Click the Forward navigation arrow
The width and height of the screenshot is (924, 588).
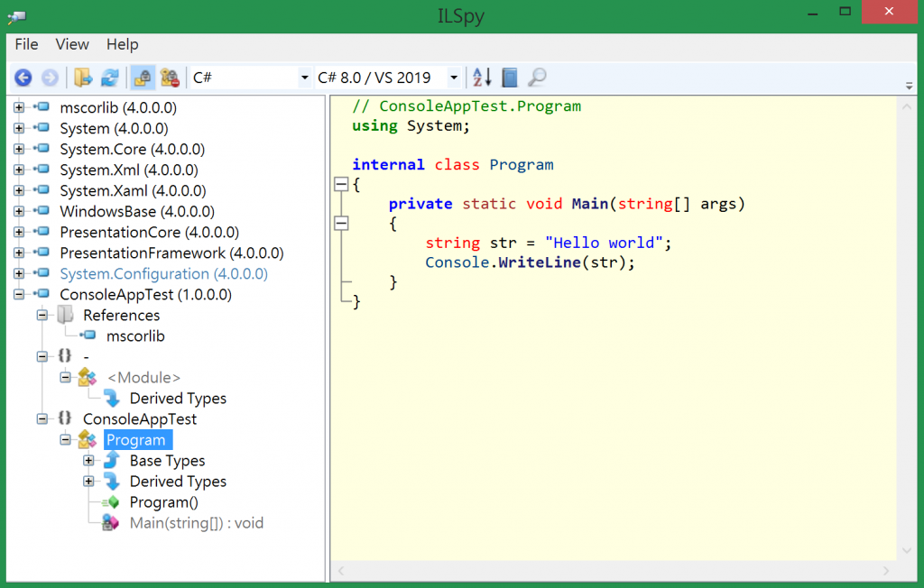tap(50, 78)
